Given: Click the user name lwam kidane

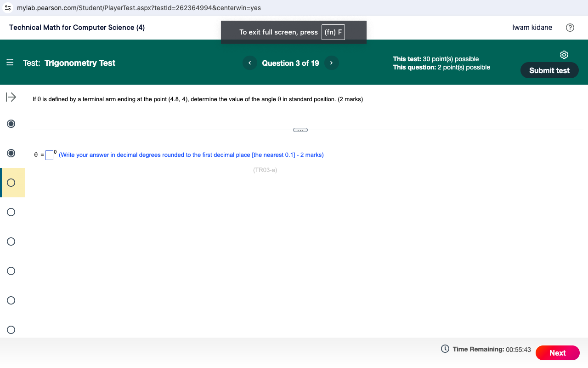Looking at the screenshot, I should point(532,28).
